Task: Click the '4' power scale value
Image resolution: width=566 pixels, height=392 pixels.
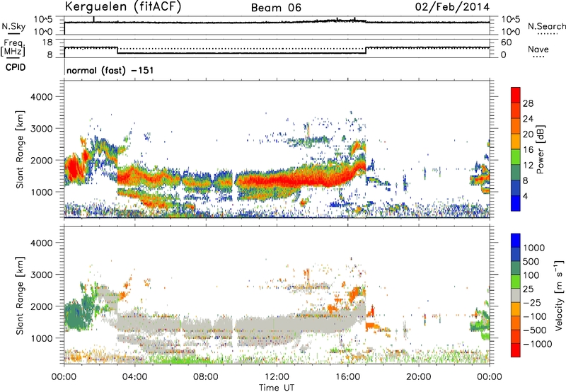Action: point(525,197)
